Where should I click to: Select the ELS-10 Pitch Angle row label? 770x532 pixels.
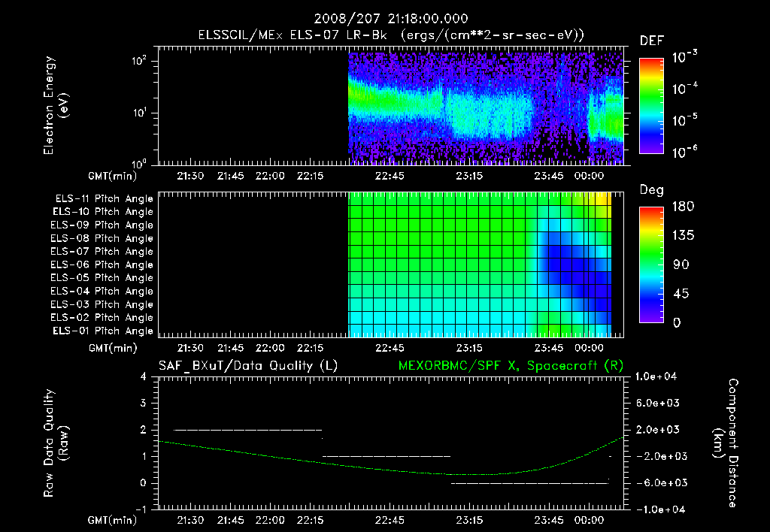(102, 212)
